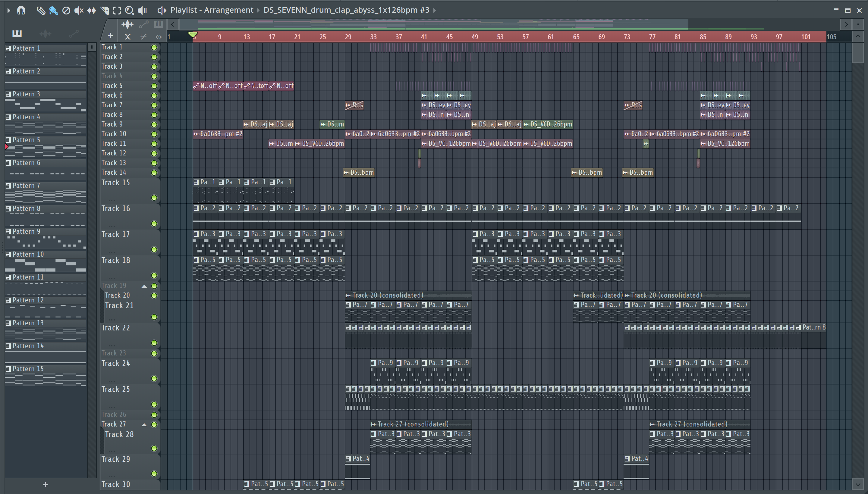Screen dimensions: 868x494
Task: Choose the Zoom tool
Action: tap(129, 11)
